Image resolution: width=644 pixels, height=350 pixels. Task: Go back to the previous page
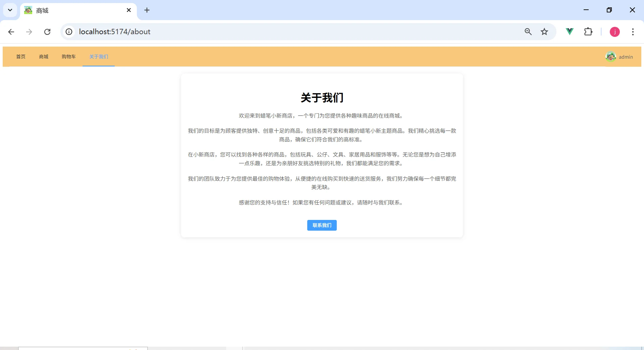pyautogui.click(x=11, y=32)
